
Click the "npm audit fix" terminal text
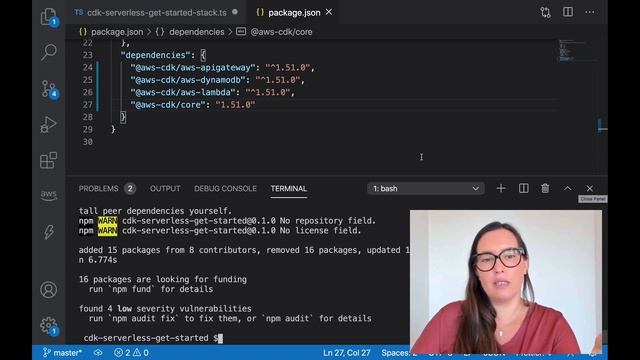tap(144, 318)
